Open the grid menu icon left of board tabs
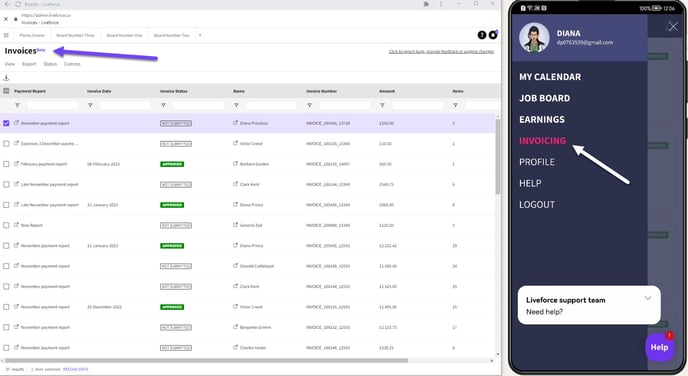The width and height of the screenshot is (688, 376). [x=6, y=35]
